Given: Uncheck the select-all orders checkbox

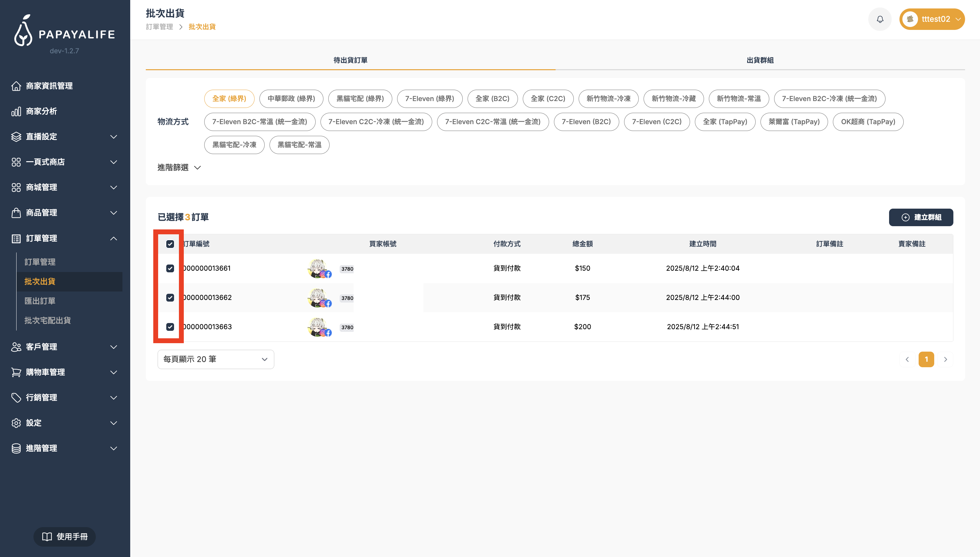Looking at the screenshot, I should [170, 244].
